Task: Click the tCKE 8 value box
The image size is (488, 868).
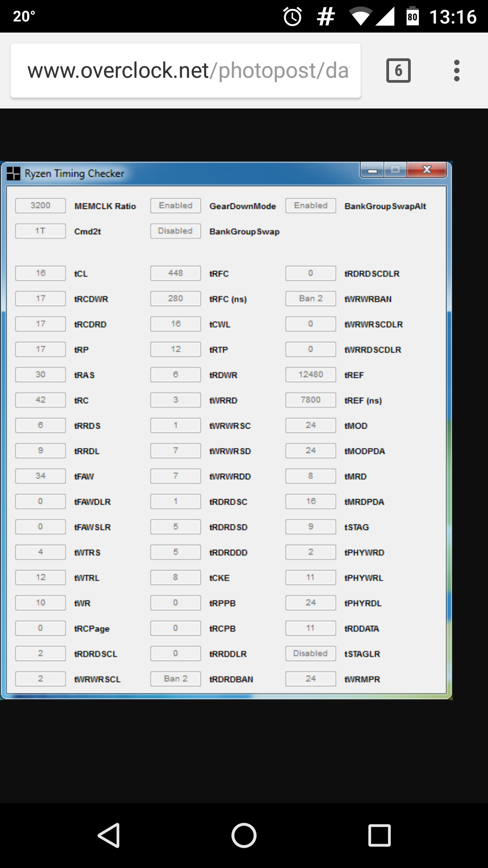Action: point(176,578)
